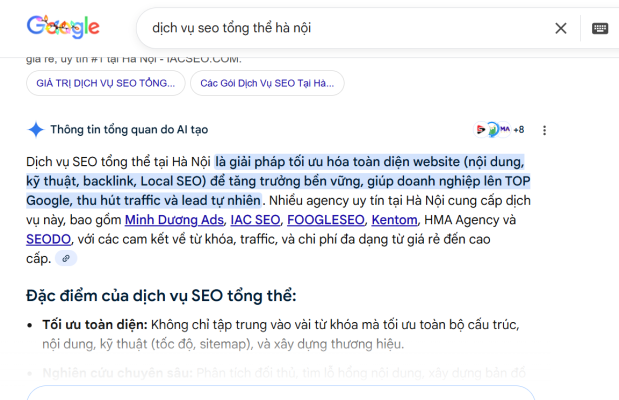This screenshot has height=400, width=619.
Task: Click the AI overview sparkle icon
Action: point(35,129)
